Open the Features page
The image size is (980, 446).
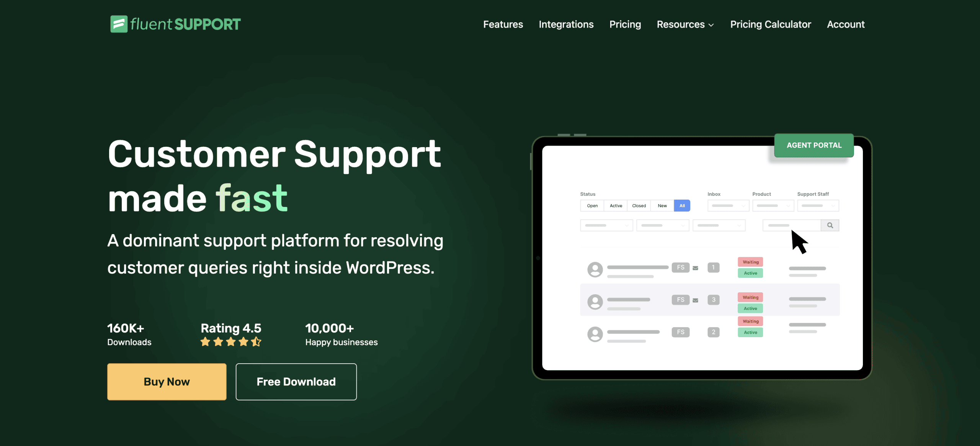[503, 24]
